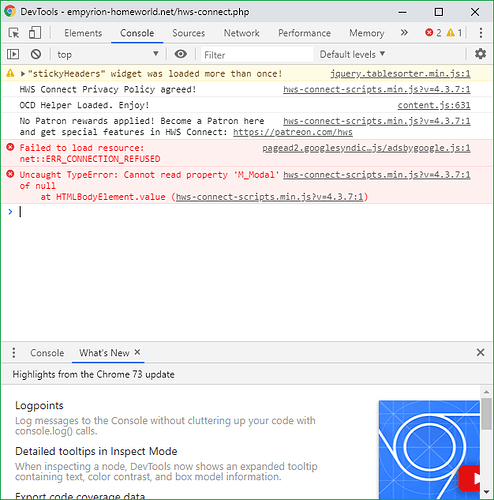Show more tabs with the chevron
This screenshot has width=494, height=500.
pyautogui.click(x=404, y=33)
